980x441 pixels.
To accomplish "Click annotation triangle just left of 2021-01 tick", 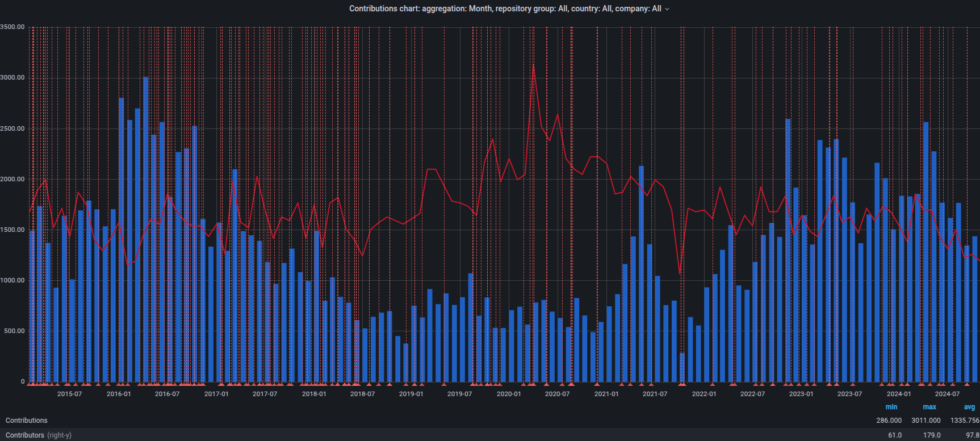I will (x=597, y=385).
